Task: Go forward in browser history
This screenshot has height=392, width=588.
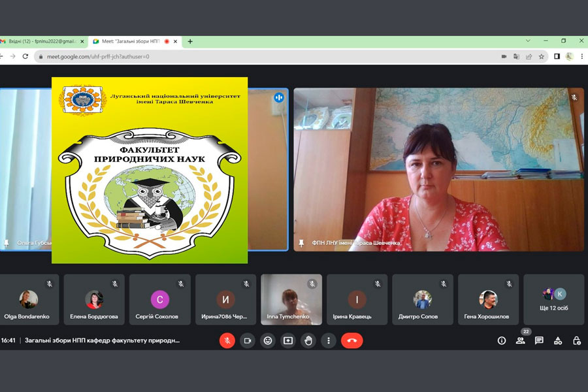Action: [x=13, y=56]
